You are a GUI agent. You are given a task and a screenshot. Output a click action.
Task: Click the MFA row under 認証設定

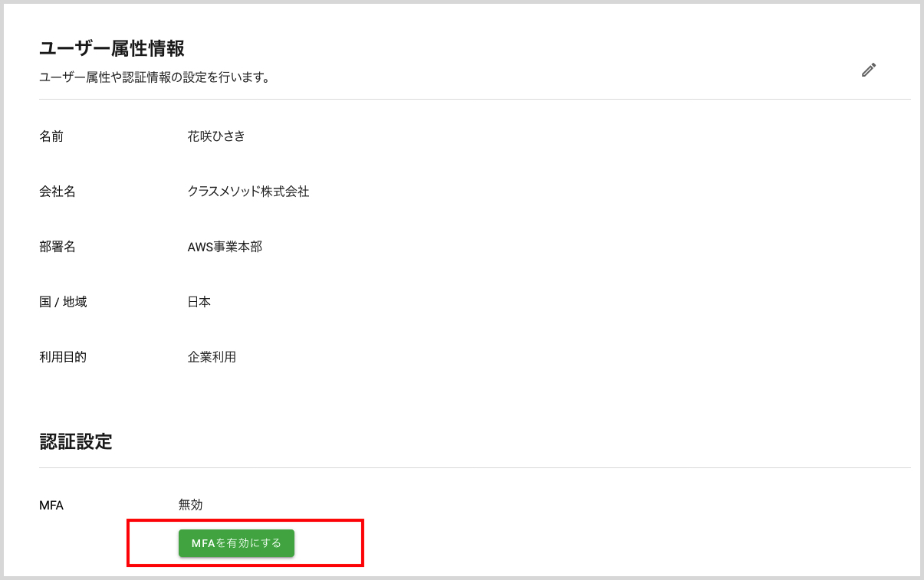tap(51, 505)
